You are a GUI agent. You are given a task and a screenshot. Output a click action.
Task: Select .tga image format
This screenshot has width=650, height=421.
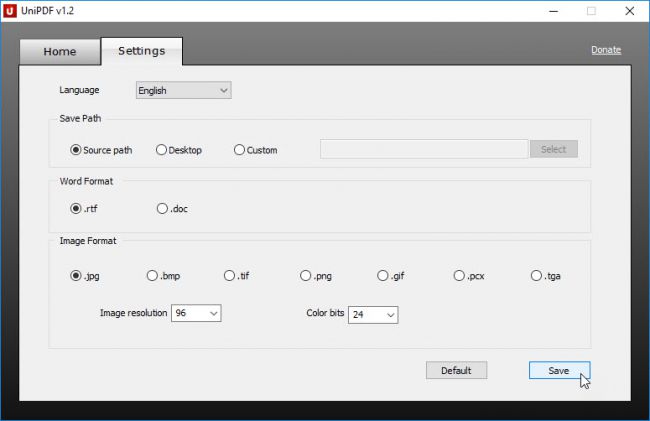546,276
